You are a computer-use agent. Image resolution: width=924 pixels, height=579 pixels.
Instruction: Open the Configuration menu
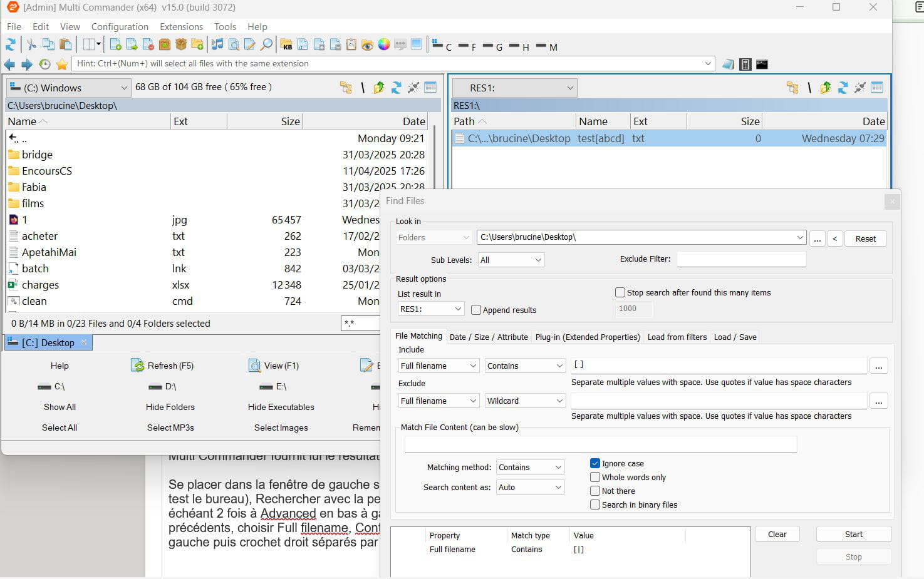coord(120,26)
